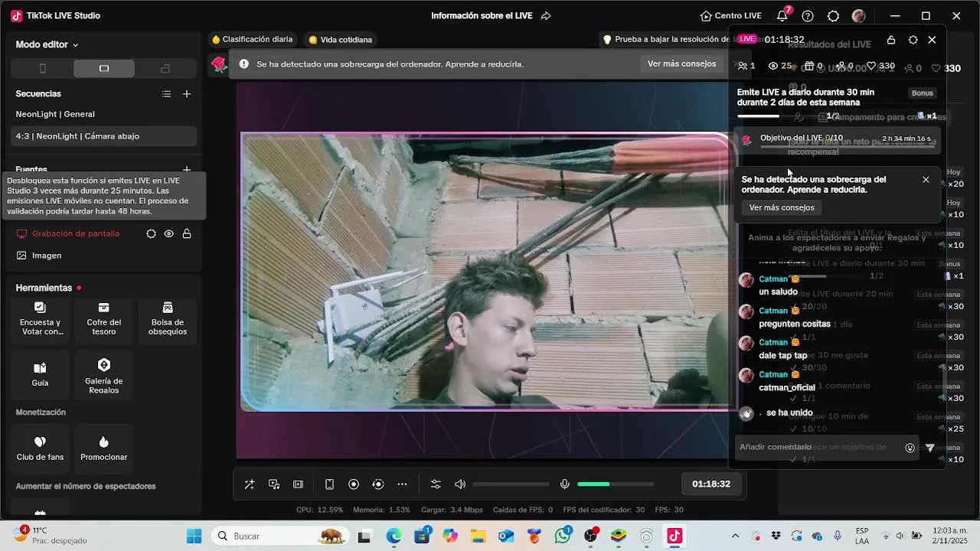980x551 pixels.
Task: Open Cofre del tesoro tool
Action: tap(104, 318)
